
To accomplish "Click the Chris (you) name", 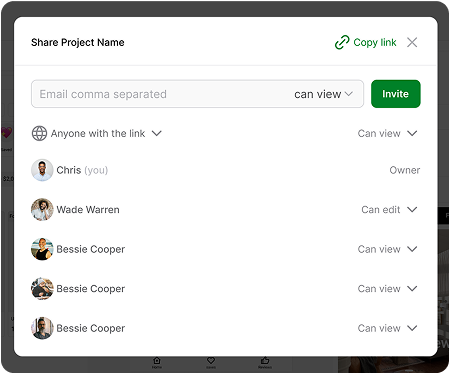I will tap(82, 170).
